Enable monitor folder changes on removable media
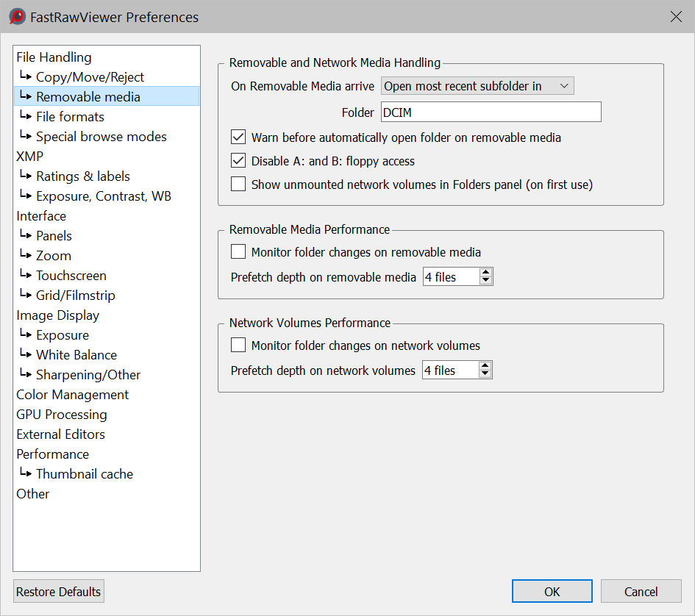This screenshot has height=616, width=695. (238, 252)
